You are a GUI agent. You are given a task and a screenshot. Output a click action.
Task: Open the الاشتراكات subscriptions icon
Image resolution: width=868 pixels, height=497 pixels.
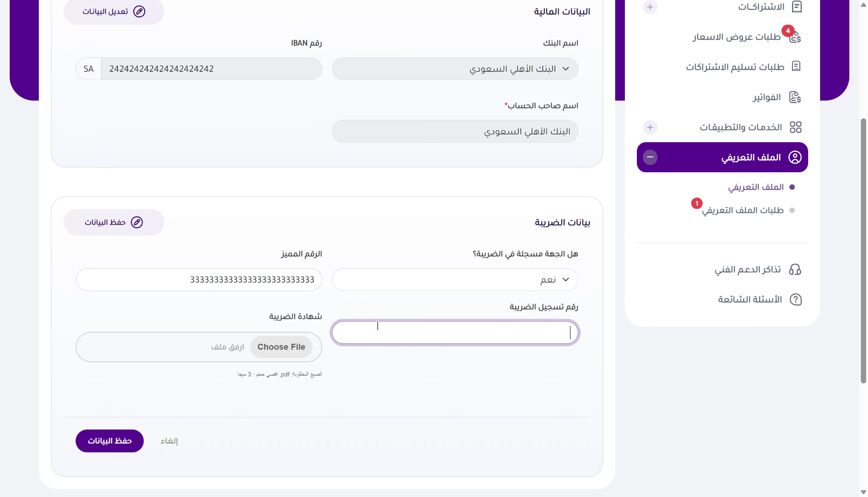tap(798, 7)
